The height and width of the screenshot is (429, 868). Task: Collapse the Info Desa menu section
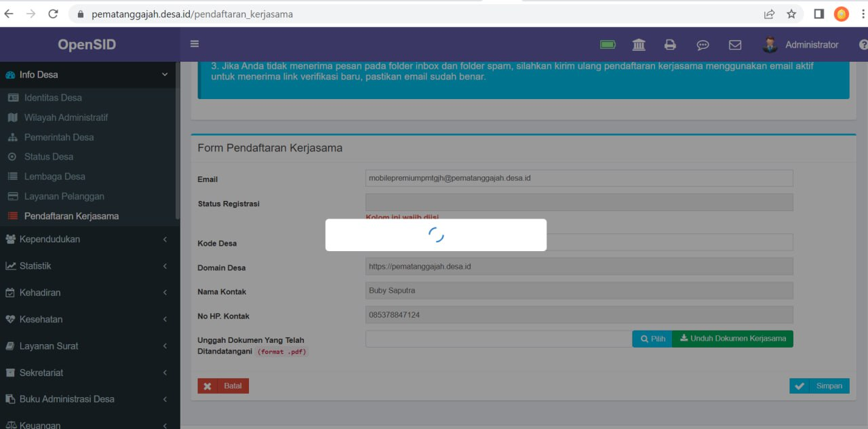[165, 75]
